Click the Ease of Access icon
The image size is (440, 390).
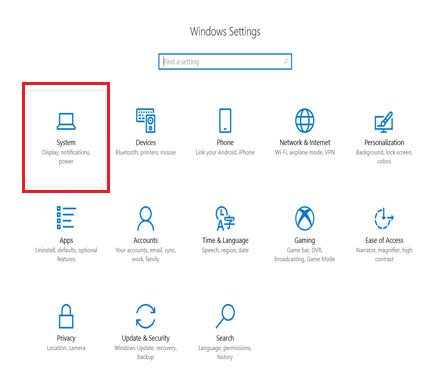coord(384,218)
